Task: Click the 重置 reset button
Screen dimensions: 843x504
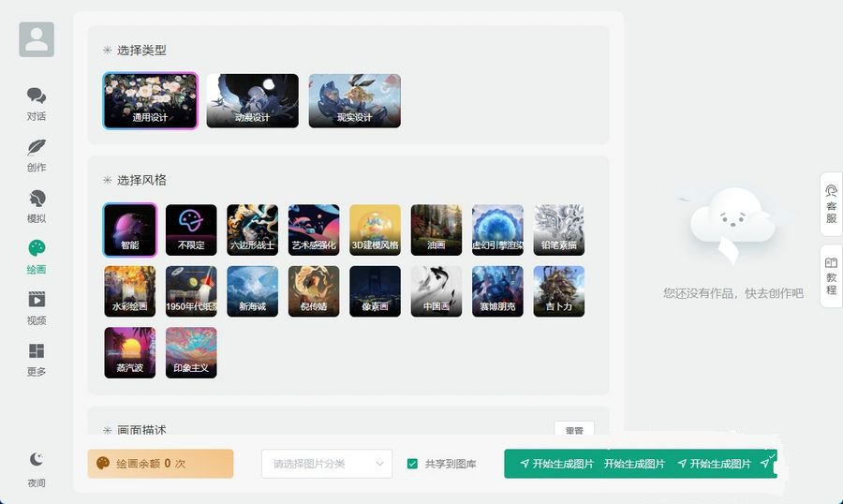Action: (x=573, y=431)
